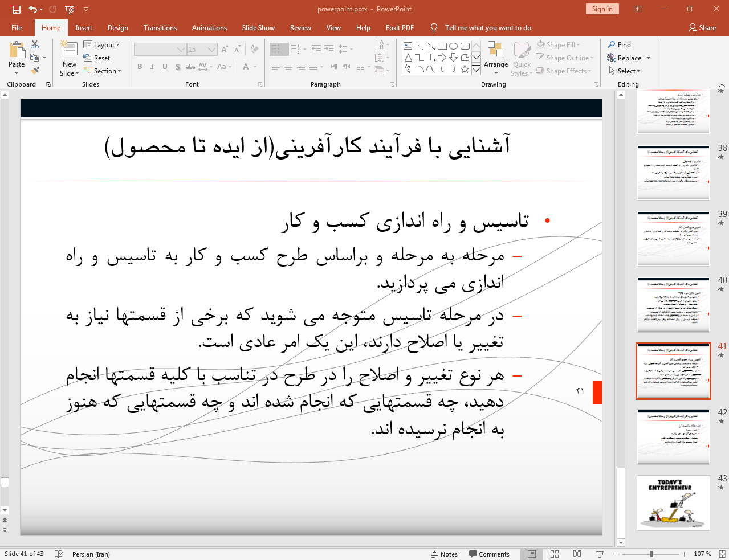Click the Format Painter brush icon
Viewport: 729px width, 560px height.
point(35,71)
